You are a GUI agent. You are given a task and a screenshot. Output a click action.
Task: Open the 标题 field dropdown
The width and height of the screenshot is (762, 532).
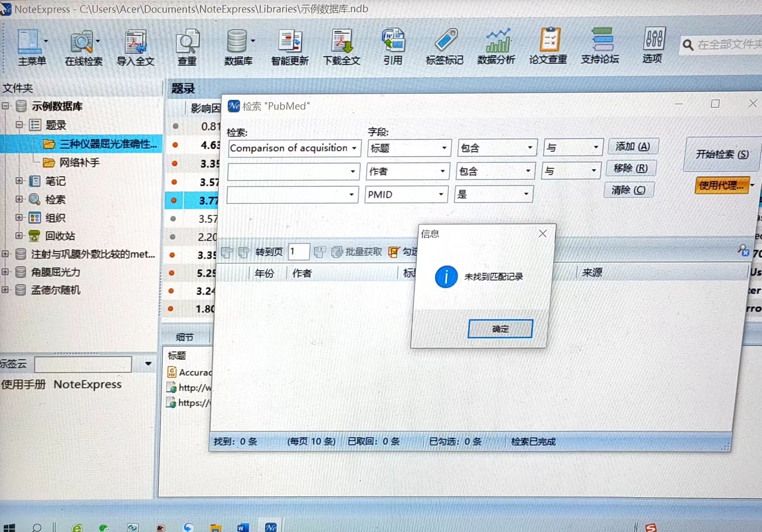pos(444,148)
